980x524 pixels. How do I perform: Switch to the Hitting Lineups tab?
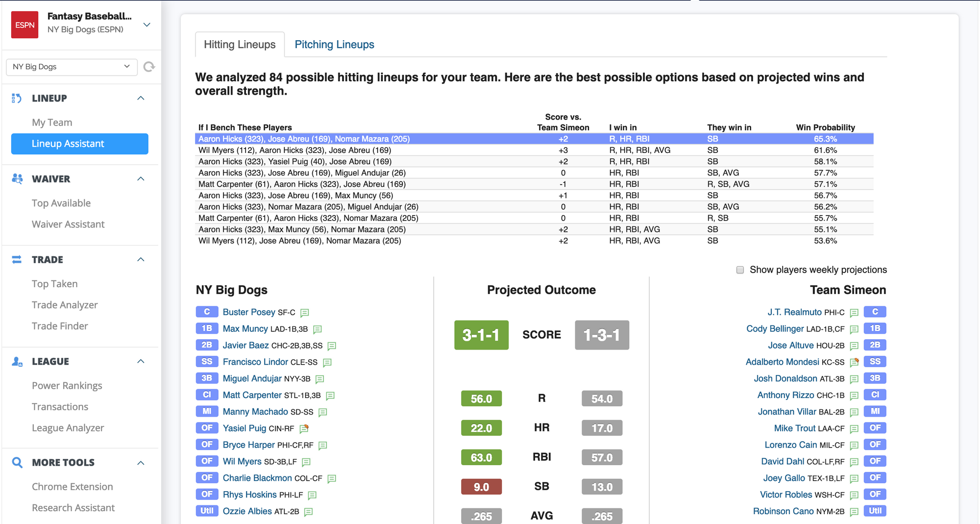[x=240, y=45]
